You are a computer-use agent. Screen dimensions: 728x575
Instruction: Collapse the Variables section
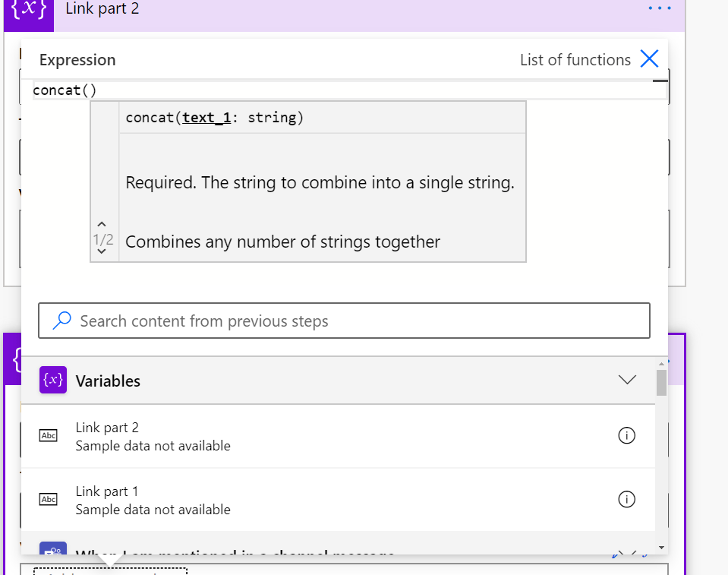click(x=628, y=380)
